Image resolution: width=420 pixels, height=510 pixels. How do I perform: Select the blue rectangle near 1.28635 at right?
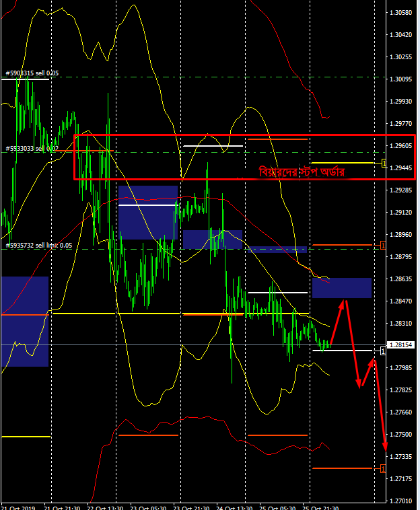coord(342,288)
